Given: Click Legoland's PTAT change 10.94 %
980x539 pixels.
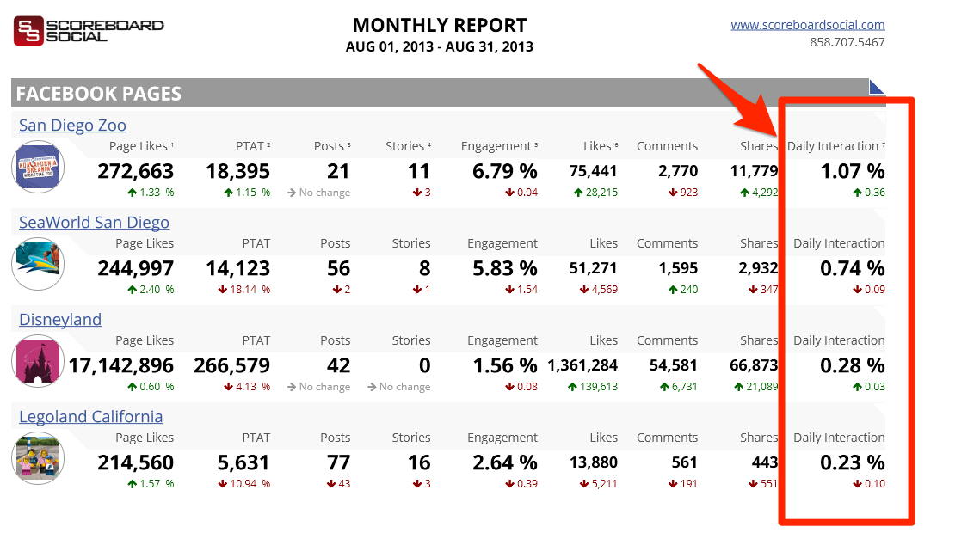Looking at the screenshot, I should point(243,484).
